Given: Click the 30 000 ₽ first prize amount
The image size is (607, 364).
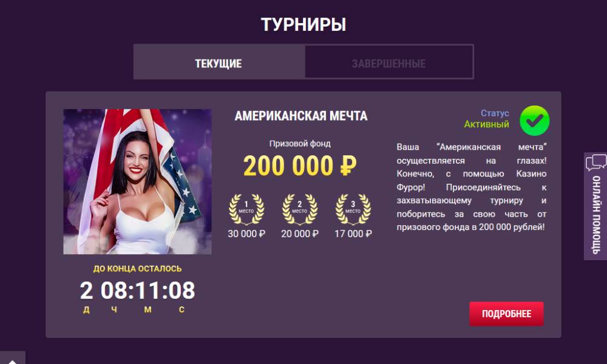Looking at the screenshot, I should 246,234.
